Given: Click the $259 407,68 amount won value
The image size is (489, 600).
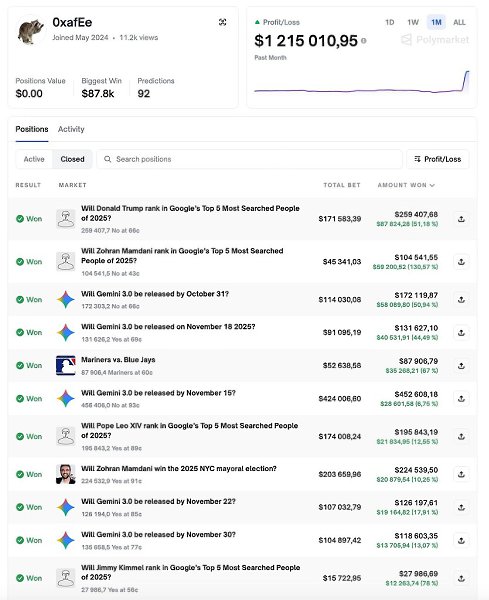Looking at the screenshot, I should [416, 215].
